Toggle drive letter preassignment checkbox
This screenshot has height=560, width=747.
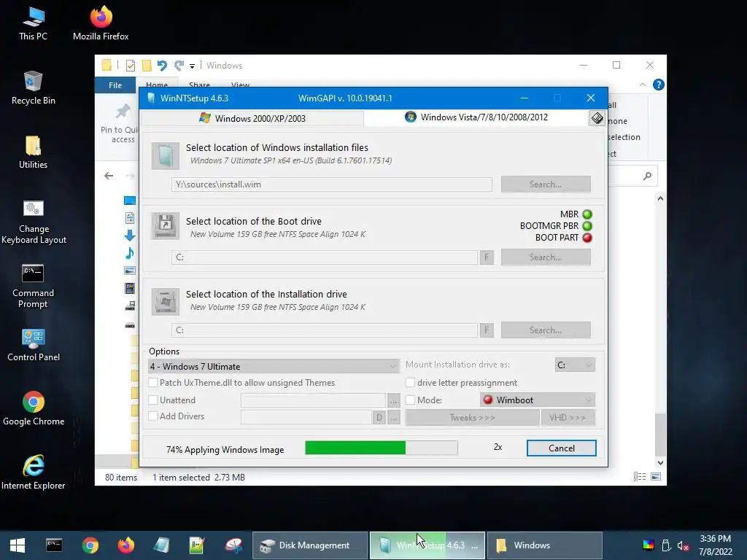(x=410, y=382)
